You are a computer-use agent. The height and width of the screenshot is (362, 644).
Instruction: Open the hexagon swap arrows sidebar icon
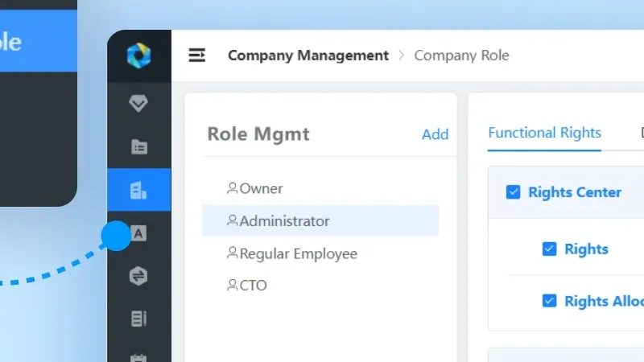point(138,276)
